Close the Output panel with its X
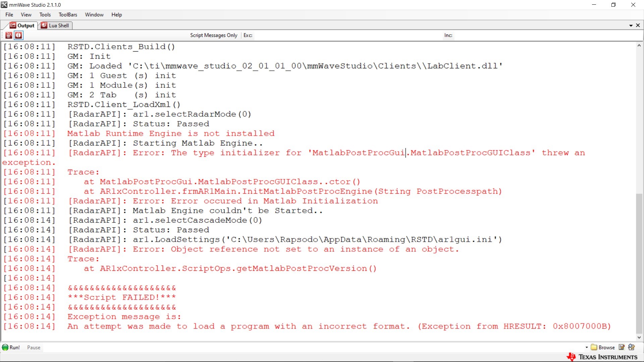Image resolution: width=644 pixels, height=362 pixels. click(x=638, y=25)
